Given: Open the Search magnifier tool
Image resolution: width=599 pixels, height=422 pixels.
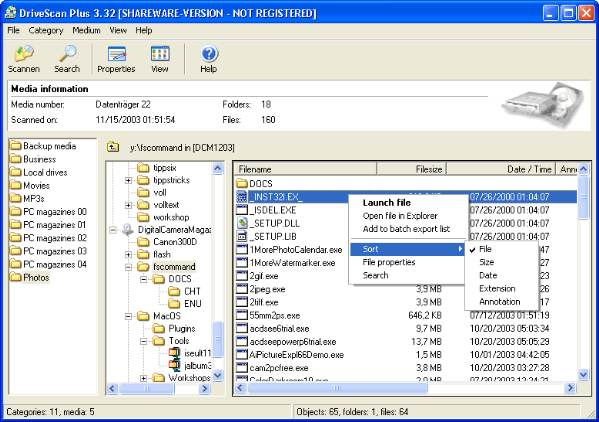Looking at the screenshot, I should [67, 54].
